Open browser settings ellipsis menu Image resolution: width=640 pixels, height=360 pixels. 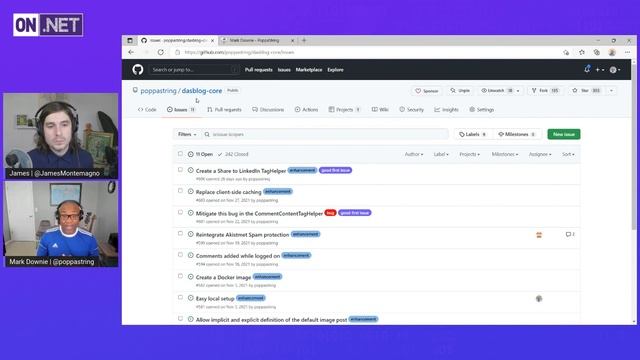[x=627, y=52]
